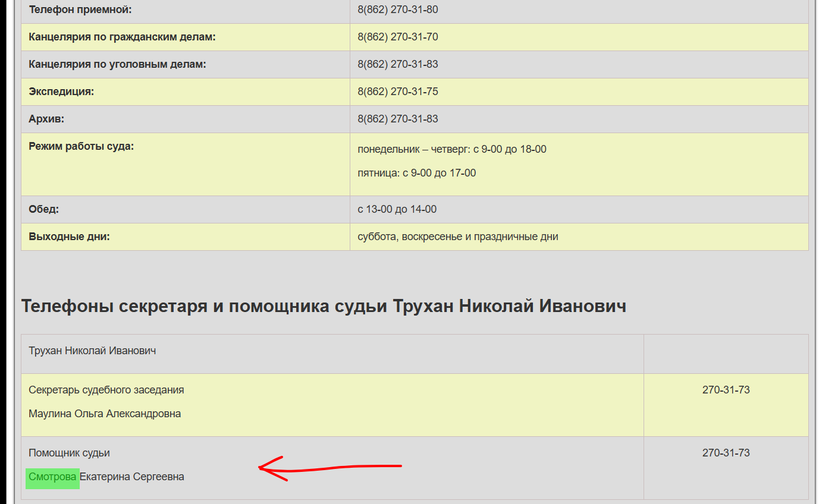The image size is (819, 504).
Task: Click the civil cases office phone 270-31-70
Action: click(x=397, y=37)
